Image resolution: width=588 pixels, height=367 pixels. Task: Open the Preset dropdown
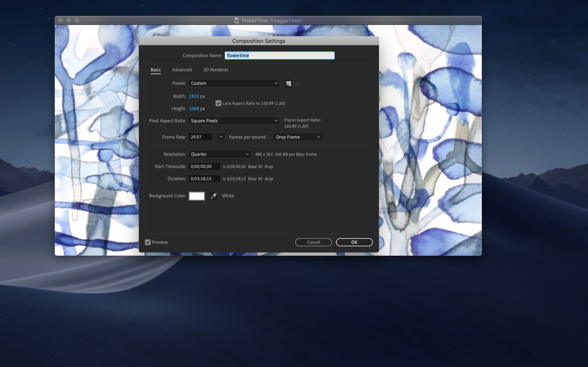point(234,83)
